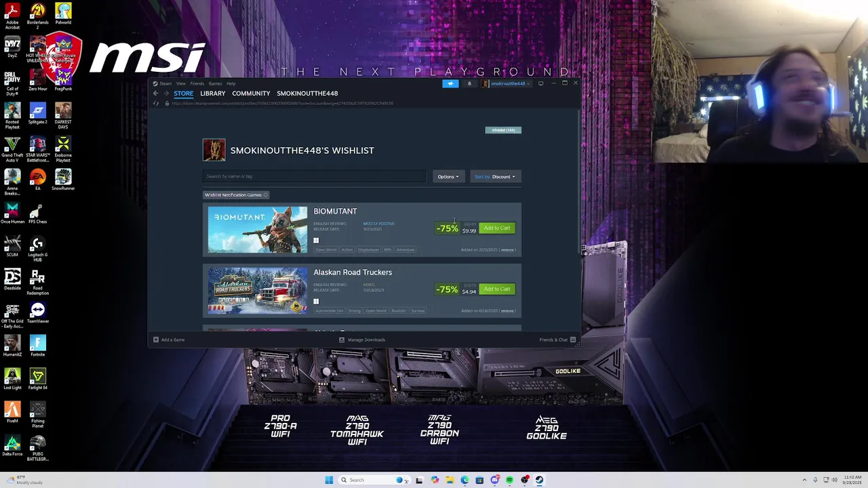
Task: Remove BIOMUTANT from the wishlist
Action: tap(507, 249)
